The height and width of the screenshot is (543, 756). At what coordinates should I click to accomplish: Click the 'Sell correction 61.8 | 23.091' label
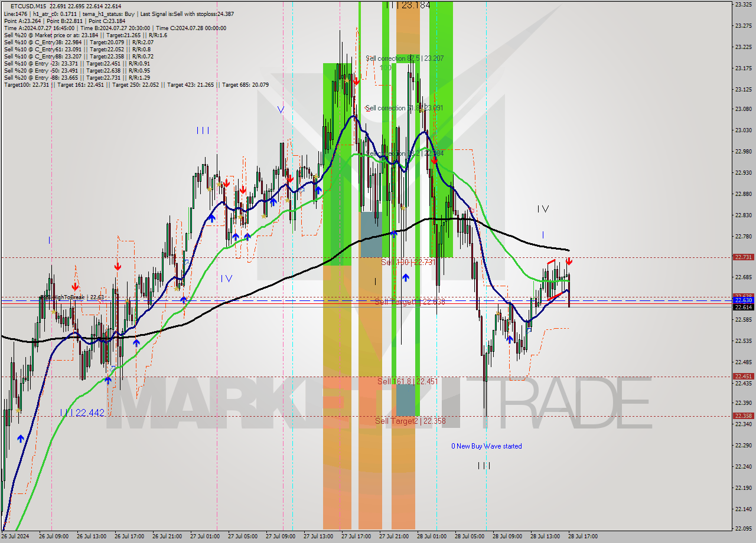click(x=405, y=108)
